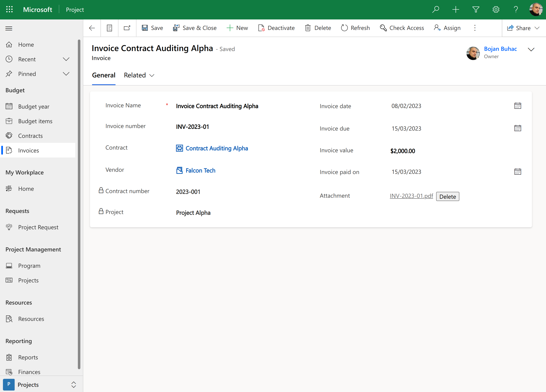Viewport: 546px width, 392px height.
Task: Open the user profile avatar in header
Action: 536,9
